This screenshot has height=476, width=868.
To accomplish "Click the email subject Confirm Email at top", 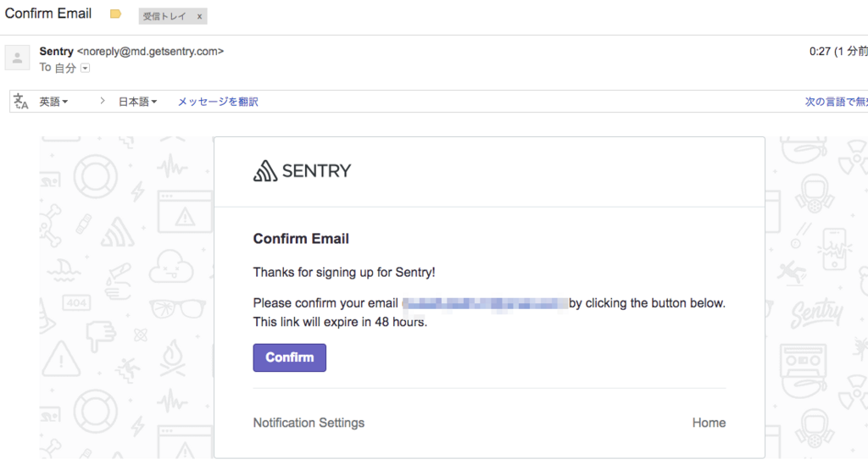I will [48, 14].
